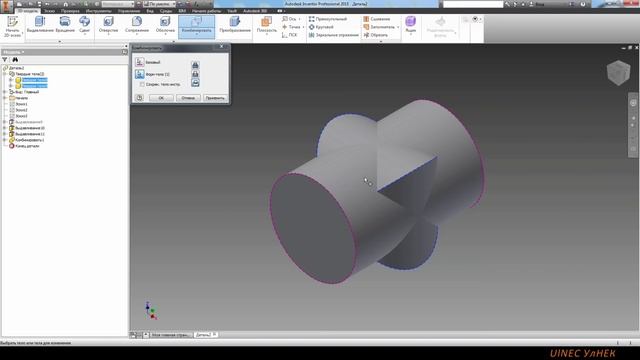Select the Rectangular pattern tool

pyautogui.click(x=328, y=19)
